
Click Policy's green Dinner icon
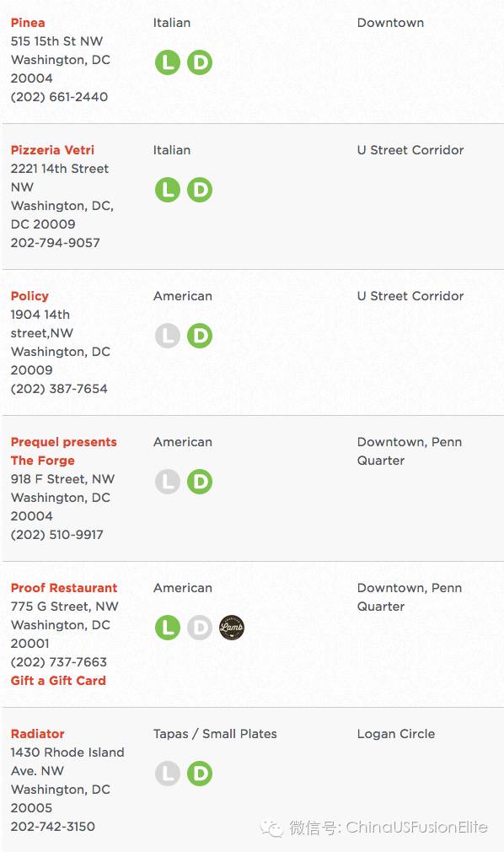200,336
